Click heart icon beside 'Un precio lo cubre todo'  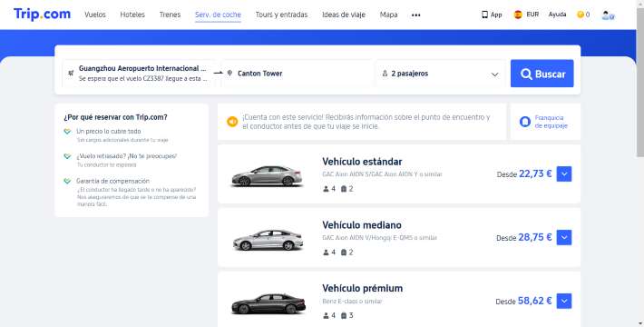[67, 132]
